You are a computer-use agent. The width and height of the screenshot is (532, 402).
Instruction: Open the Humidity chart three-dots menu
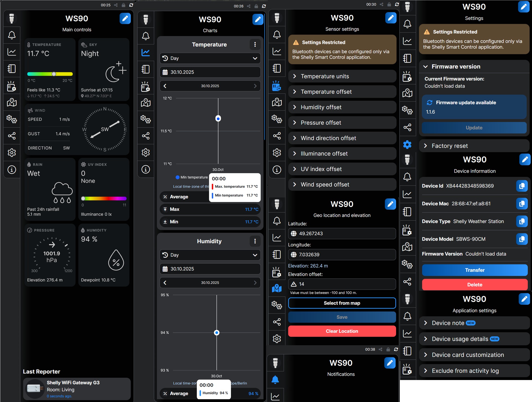click(x=255, y=241)
